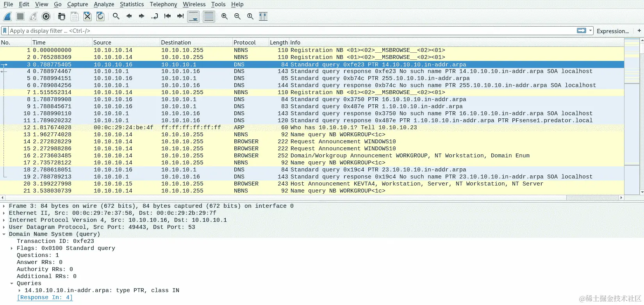Viewport: 644px width, 305px height.
Task: Close this capture file icon
Action: point(87,16)
